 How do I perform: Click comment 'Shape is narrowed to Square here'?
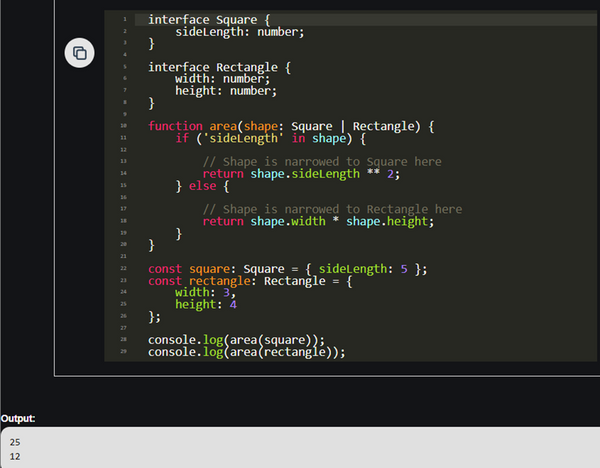coord(322,161)
